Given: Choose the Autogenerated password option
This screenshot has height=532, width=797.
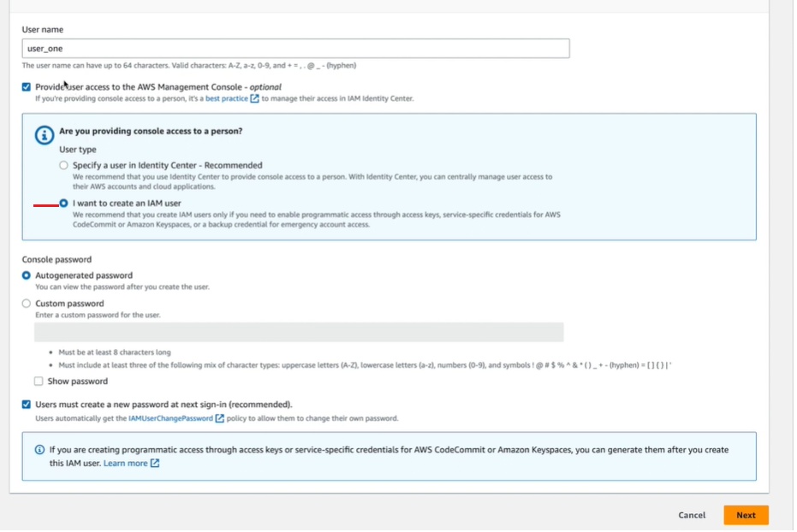Looking at the screenshot, I should click(x=27, y=275).
